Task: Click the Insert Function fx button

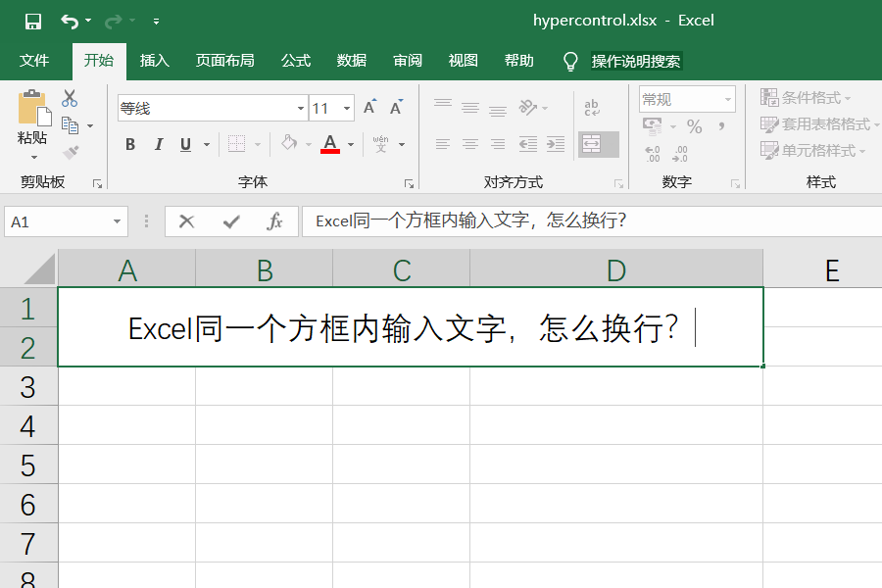Action: [x=275, y=221]
